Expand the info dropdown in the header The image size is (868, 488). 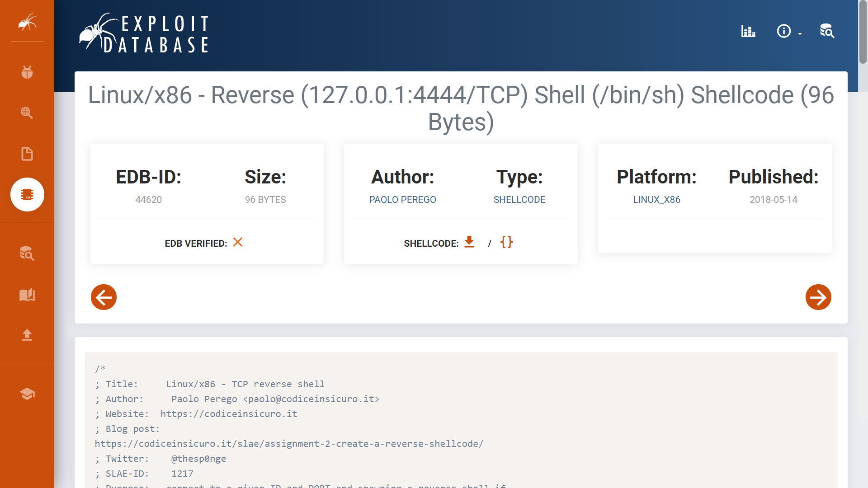pos(789,31)
